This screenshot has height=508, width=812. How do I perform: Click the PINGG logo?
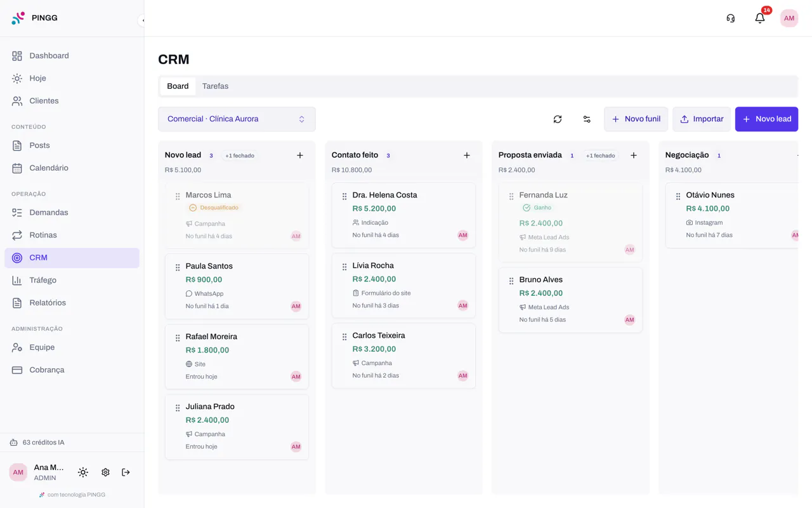(34, 18)
